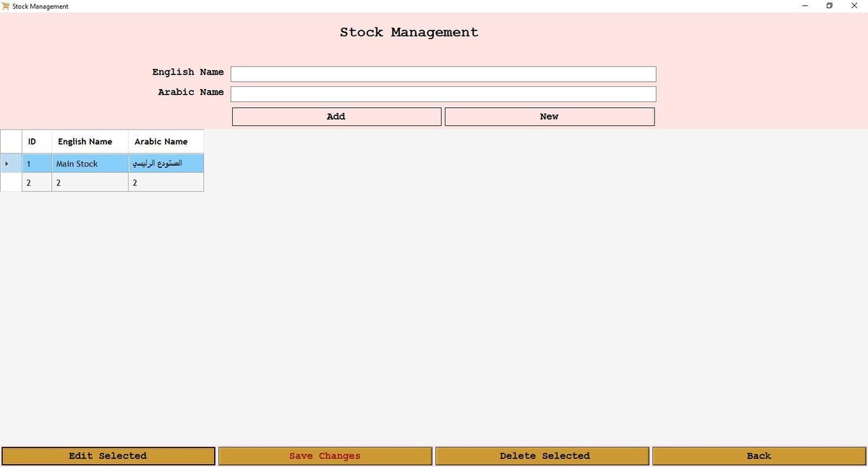Click the row header of the second row

pyautogui.click(x=11, y=183)
